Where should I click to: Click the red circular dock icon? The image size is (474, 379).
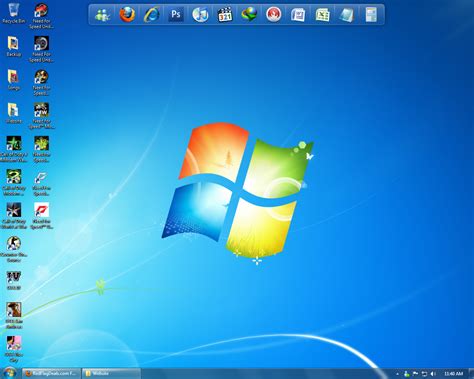tap(274, 15)
